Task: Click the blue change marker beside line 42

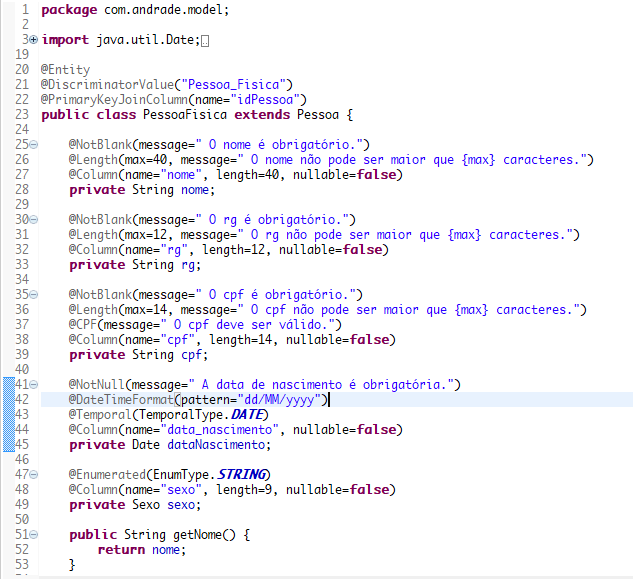Action: (9, 399)
